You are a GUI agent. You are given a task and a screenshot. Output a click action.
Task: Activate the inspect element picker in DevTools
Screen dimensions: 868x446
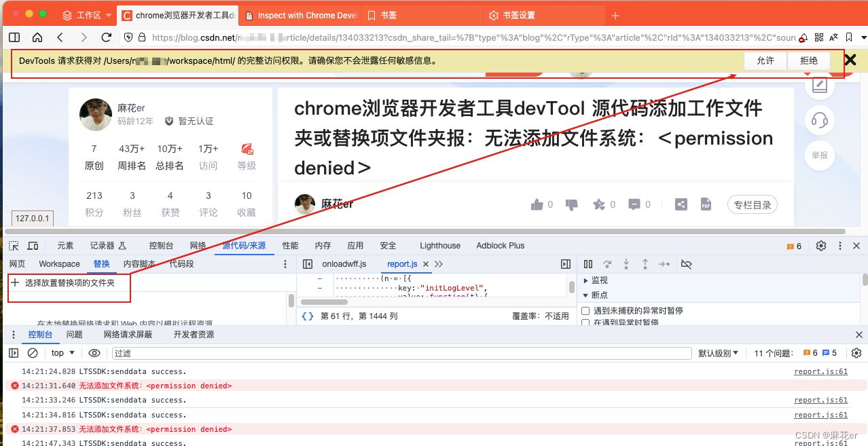(14, 246)
